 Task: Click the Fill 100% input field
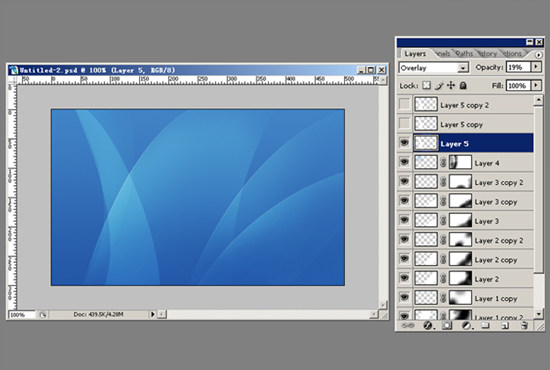(x=518, y=86)
